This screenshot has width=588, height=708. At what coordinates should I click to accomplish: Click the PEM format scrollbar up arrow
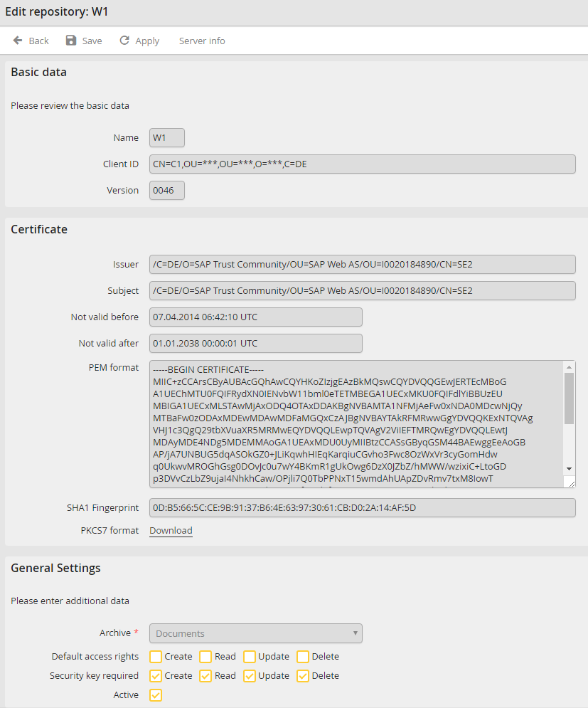pos(569,367)
